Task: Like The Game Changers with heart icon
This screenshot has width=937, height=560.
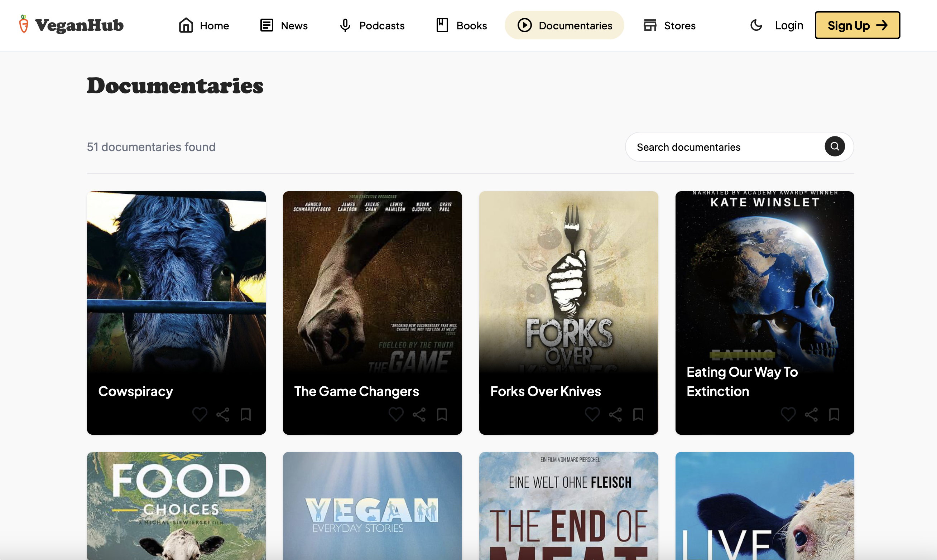Action: pos(396,414)
